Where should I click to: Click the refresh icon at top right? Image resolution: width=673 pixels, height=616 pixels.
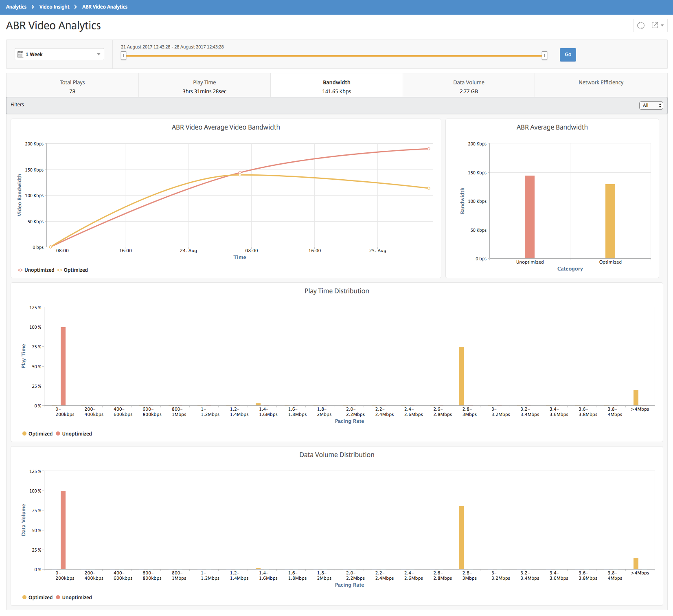pos(641,25)
